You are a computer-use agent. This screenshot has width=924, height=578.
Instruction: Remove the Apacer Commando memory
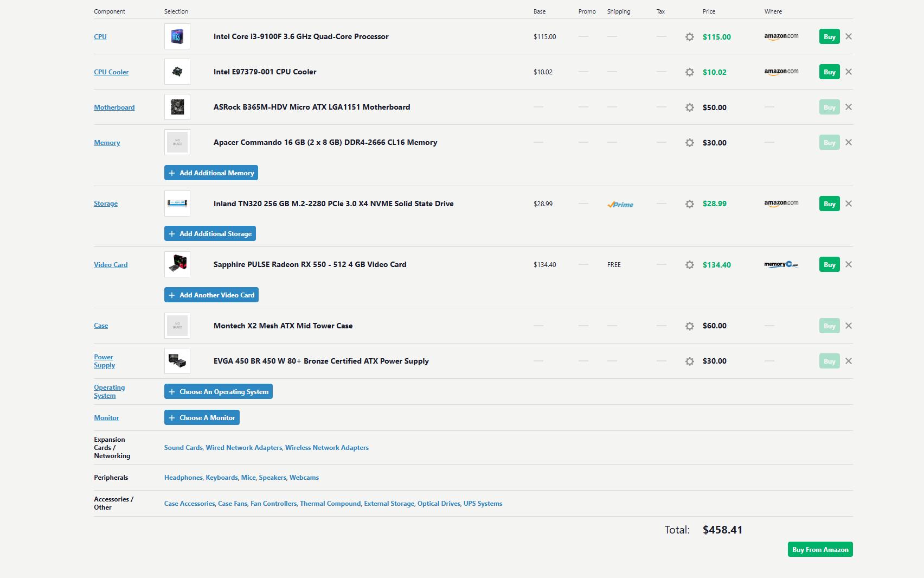coord(849,142)
